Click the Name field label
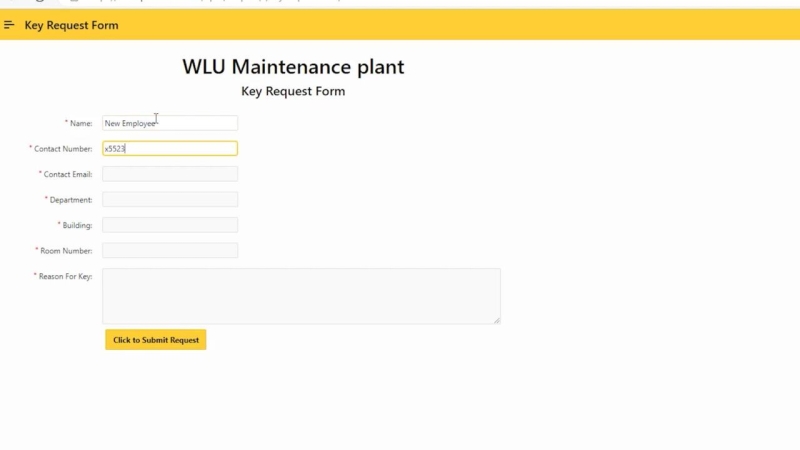This screenshot has width=800, height=450. click(x=80, y=124)
